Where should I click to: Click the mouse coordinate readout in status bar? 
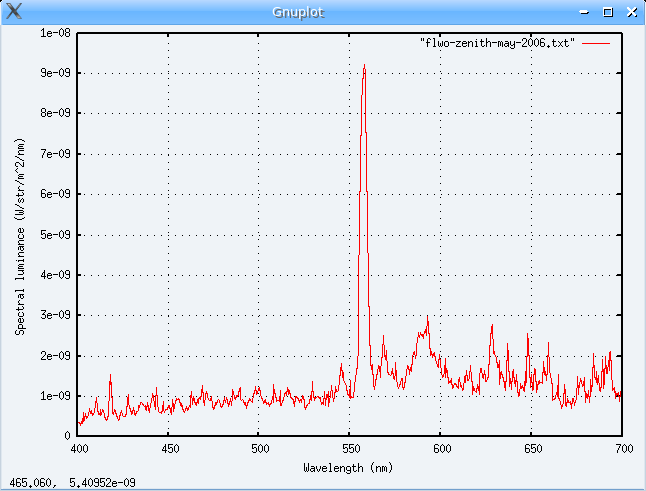pyautogui.click(x=73, y=483)
